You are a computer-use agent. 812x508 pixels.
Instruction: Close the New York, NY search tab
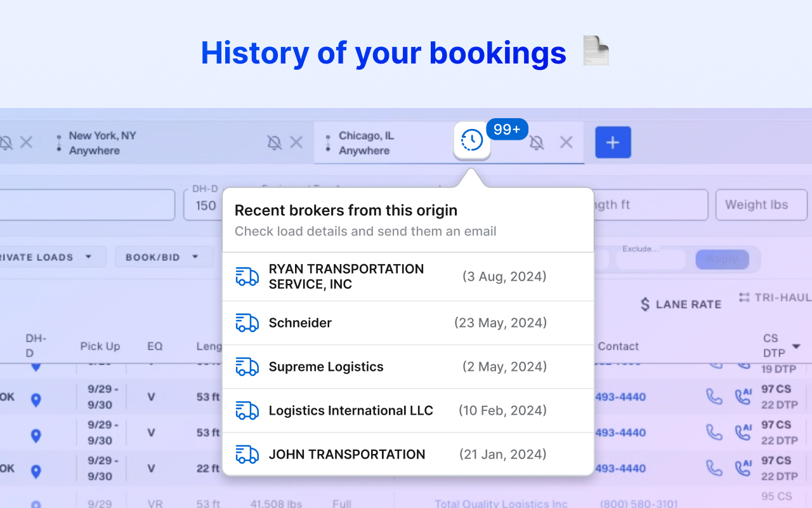point(296,142)
